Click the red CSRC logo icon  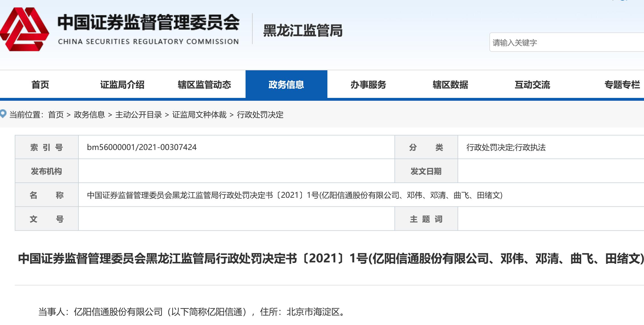(x=24, y=29)
